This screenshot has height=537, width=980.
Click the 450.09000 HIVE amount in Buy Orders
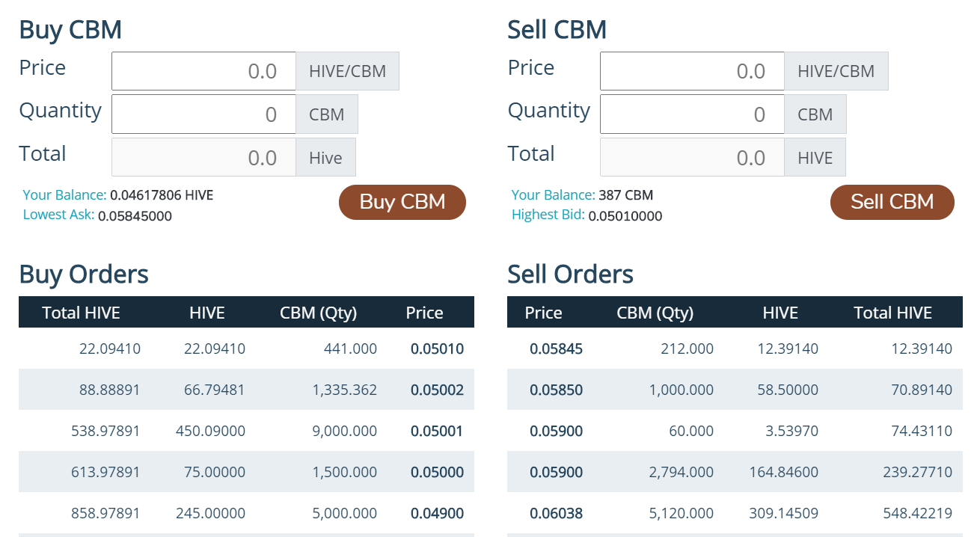(x=211, y=431)
